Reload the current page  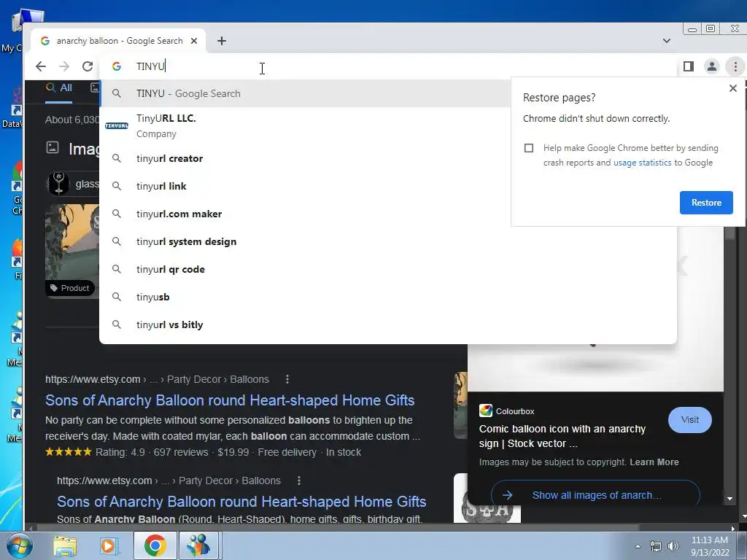point(88,66)
